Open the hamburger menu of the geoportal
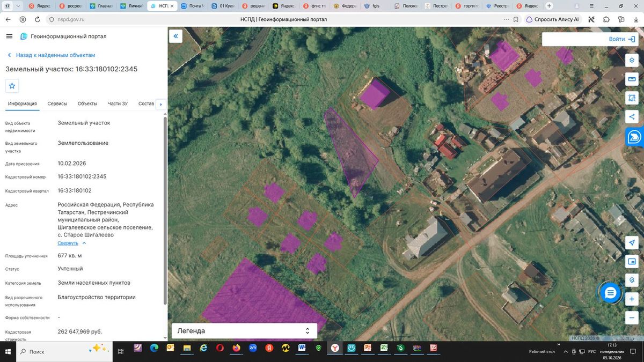This screenshot has width=644, height=362. coord(9,36)
